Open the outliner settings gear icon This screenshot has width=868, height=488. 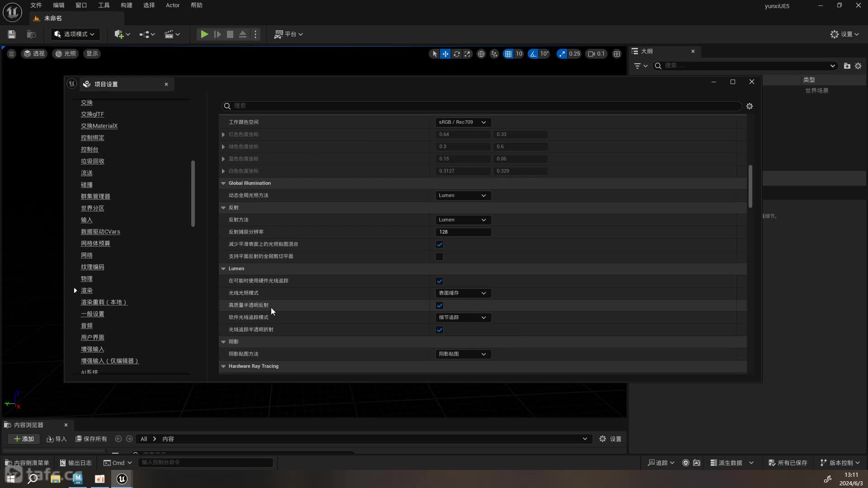click(858, 66)
